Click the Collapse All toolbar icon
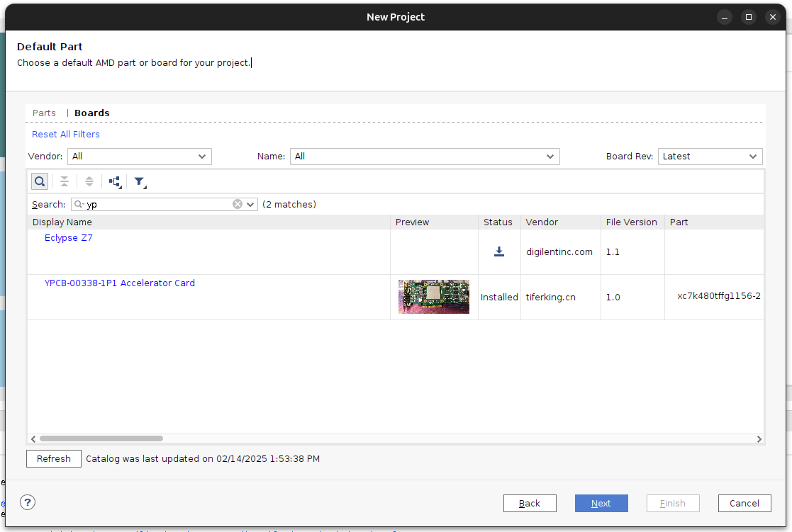Image resolution: width=792 pixels, height=532 pixels. 65,182
